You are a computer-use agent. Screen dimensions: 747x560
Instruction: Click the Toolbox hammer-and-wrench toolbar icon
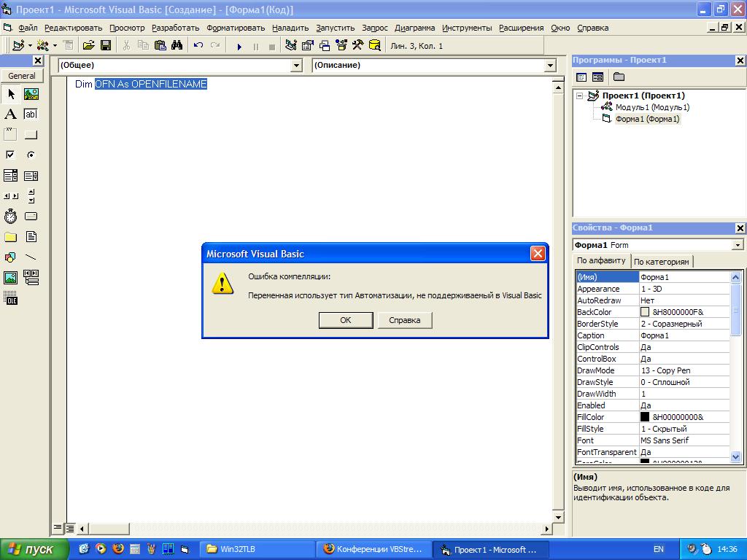357,46
